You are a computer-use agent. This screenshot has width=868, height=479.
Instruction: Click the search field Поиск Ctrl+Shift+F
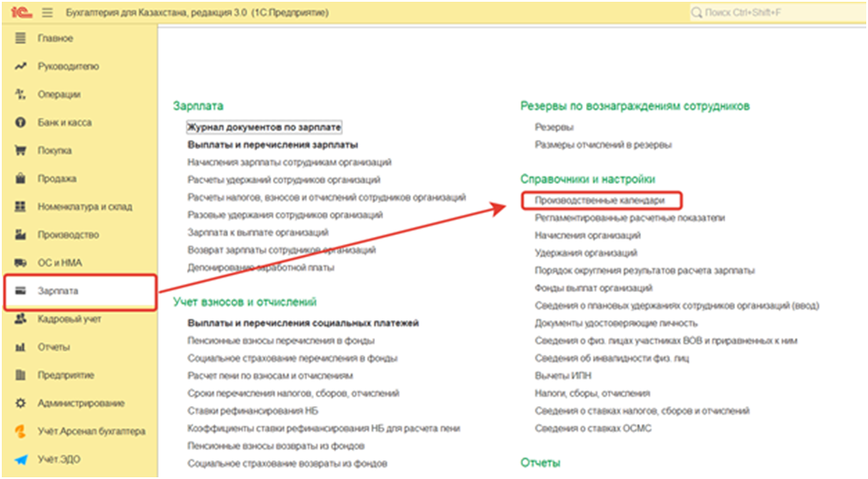771,14
